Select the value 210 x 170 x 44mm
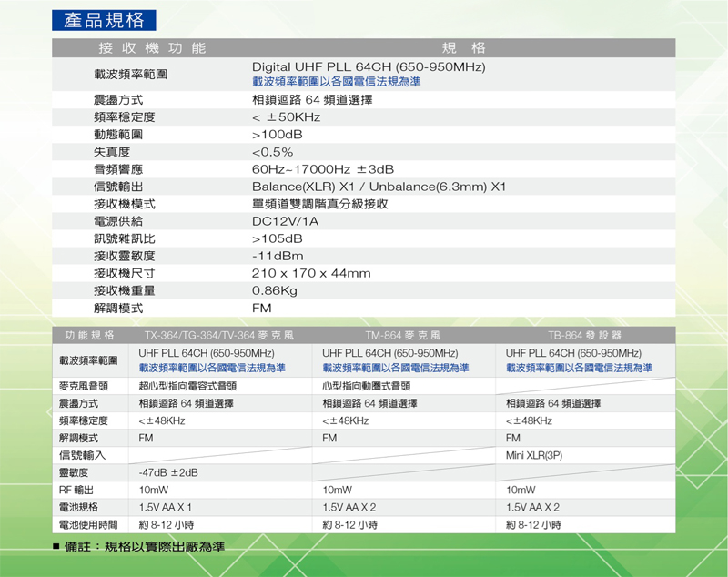728x577 pixels. pos(311,273)
